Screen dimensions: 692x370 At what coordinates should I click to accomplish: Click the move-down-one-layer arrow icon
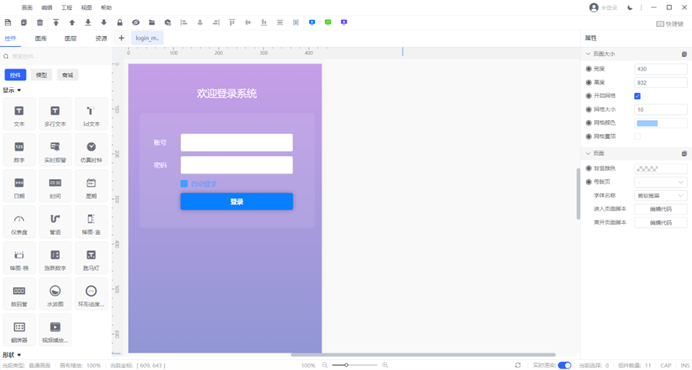point(104,22)
